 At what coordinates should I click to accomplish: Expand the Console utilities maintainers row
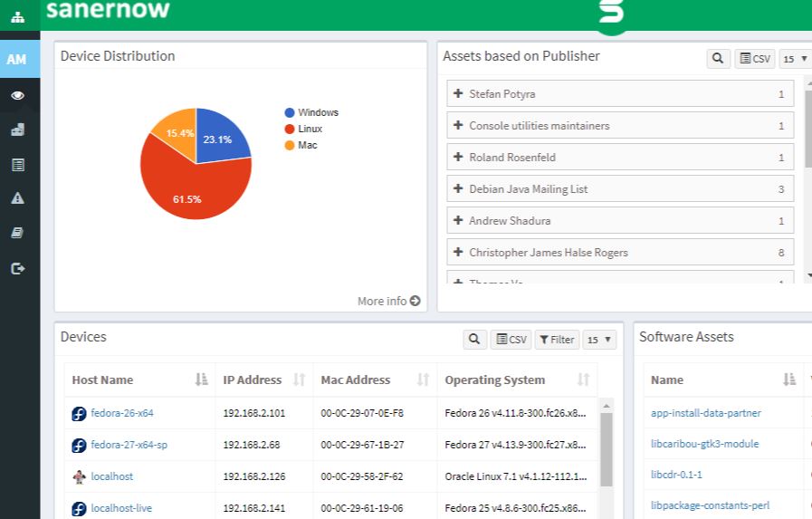(x=620, y=125)
